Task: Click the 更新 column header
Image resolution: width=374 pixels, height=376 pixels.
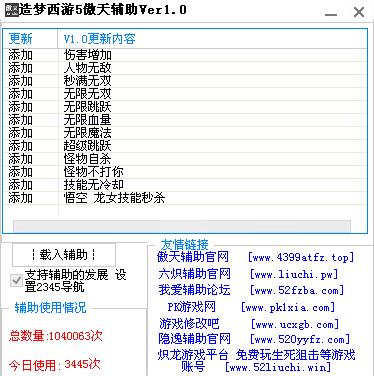Action: tap(30, 39)
